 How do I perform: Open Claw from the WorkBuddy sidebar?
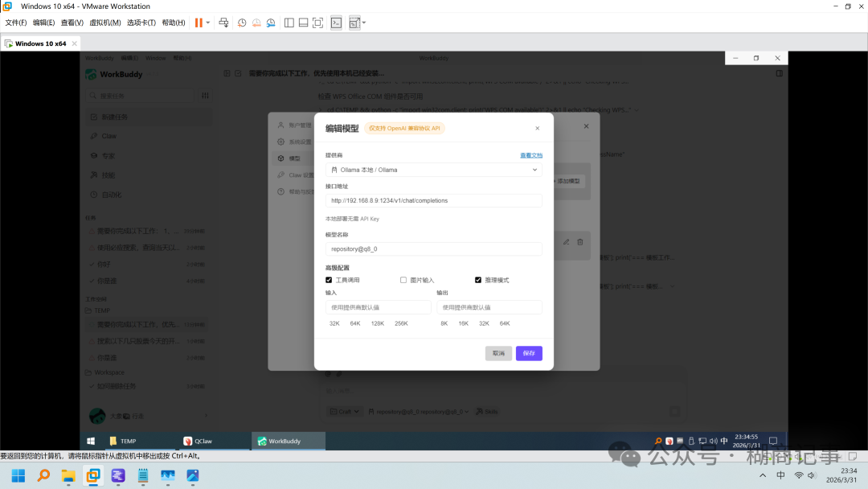click(x=108, y=136)
